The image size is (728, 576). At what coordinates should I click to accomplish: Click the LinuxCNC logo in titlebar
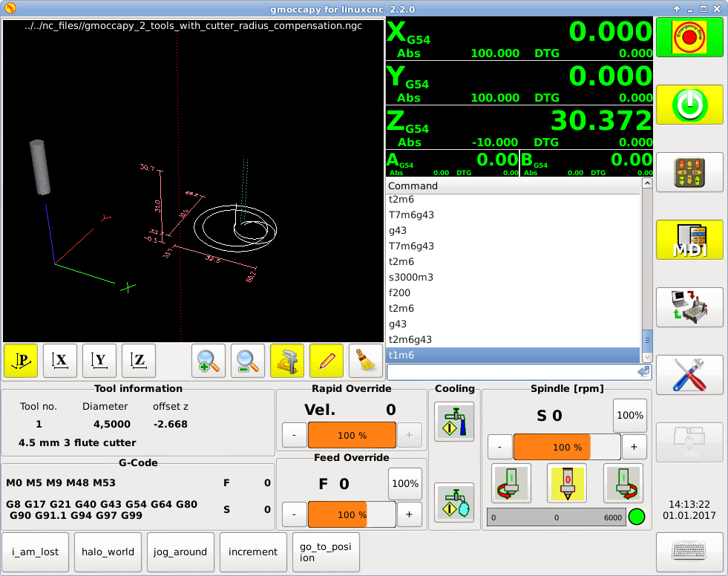(x=10, y=8)
